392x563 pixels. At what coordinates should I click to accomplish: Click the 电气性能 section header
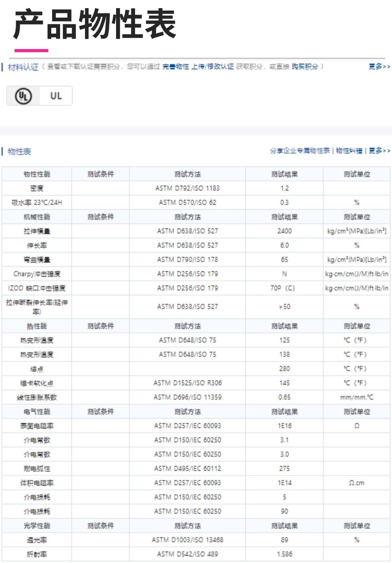click(37, 412)
